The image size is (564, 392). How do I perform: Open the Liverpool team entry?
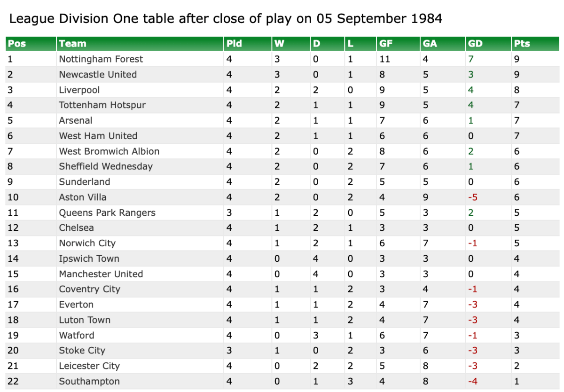point(79,90)
